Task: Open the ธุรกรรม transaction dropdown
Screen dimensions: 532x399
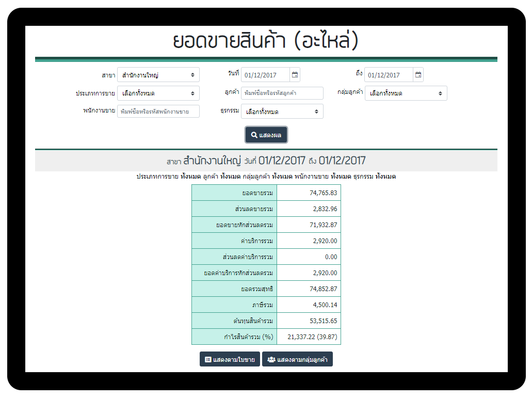Action: point(282,111)
